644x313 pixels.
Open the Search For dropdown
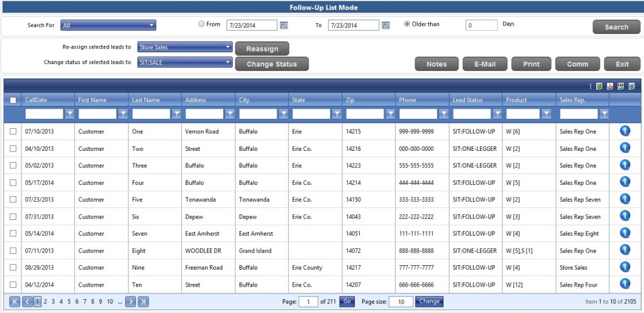[108, 25]
